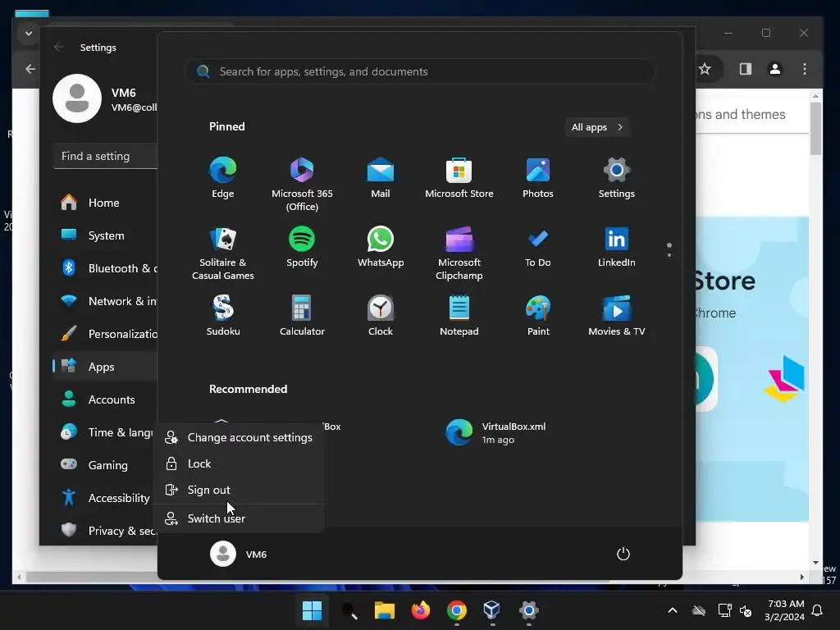The image size is (840, 630).
Task: Click the Windows Start button on taskbar
Action: coord(312,610)
